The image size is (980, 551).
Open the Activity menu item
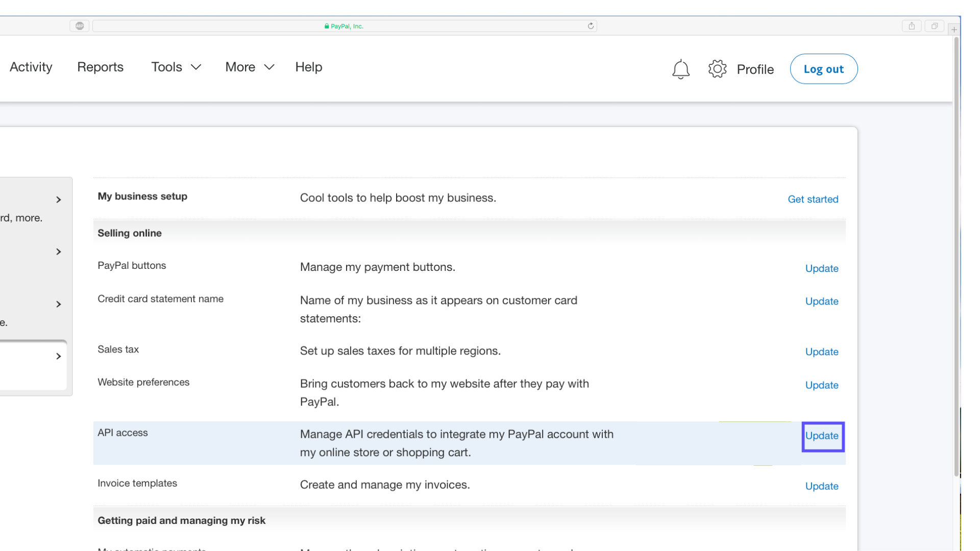coord(31,67)
